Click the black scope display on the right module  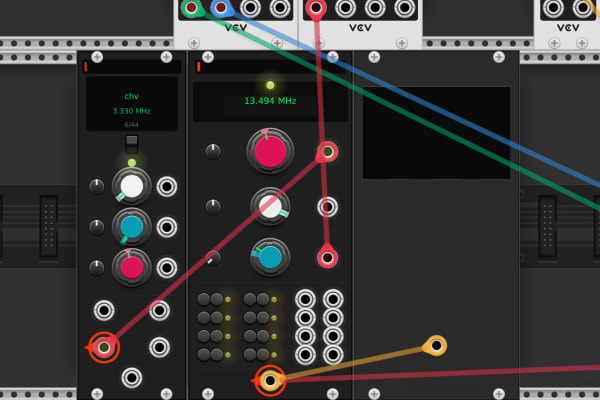436,133
